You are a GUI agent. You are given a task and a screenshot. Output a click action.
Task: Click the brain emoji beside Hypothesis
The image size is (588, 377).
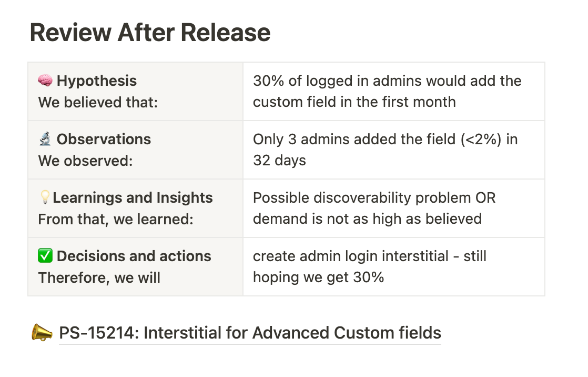point(45,81)
